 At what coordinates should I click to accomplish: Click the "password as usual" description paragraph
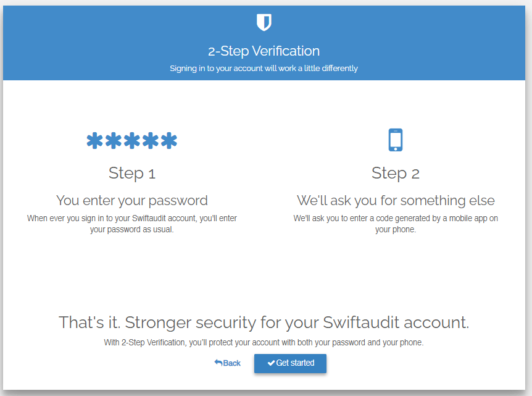(132, 224)
